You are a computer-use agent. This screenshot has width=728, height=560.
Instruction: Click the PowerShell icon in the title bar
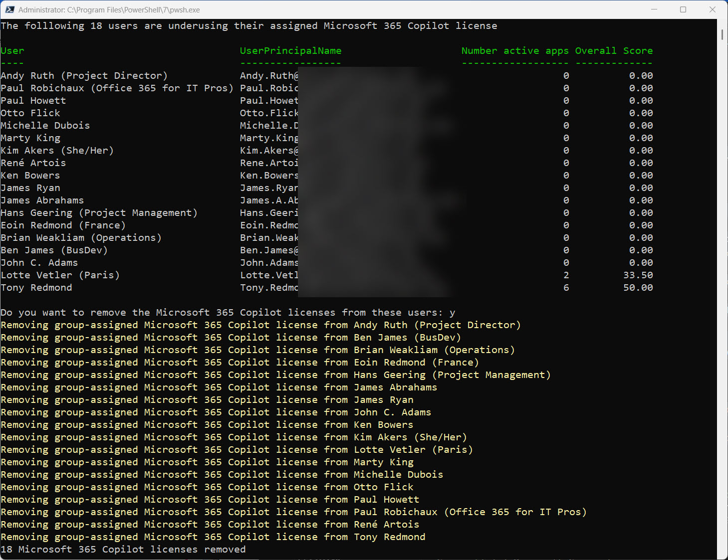tap(9, 9)
